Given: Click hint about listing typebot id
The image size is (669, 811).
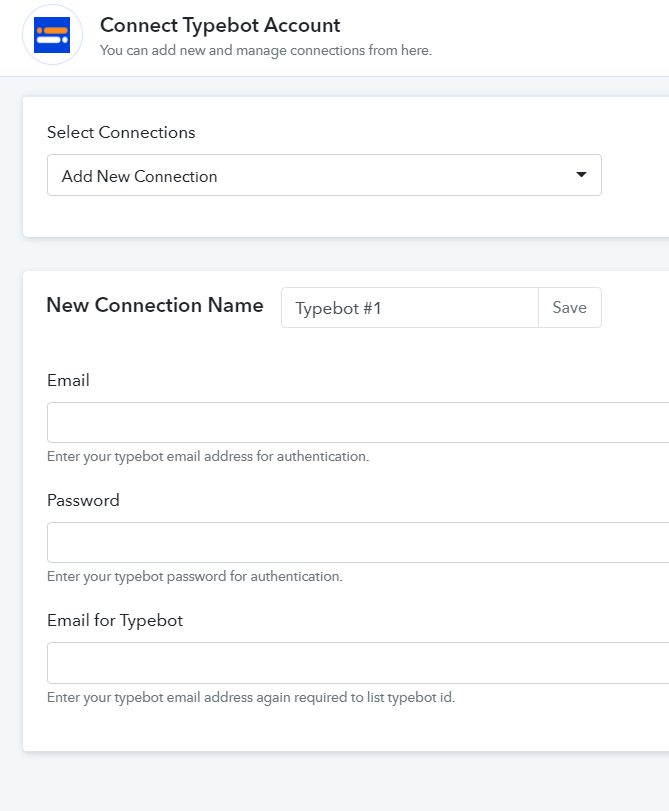Looking at the screenshot, I should point(251,698).
